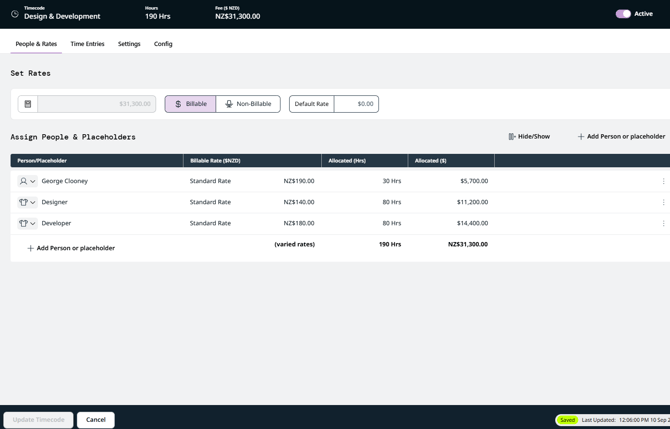
Task: Click the 30 Hrs allocation for George Clooney
Action: [x=391, y=181]
